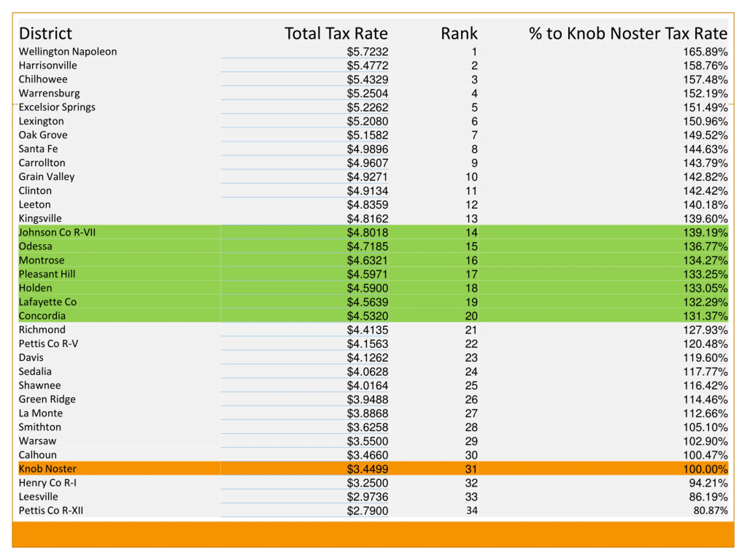Screen dimensions: 747x560
Task: Select Leesville's 86.19% percentage cell
Action: [x=708, y=497]
